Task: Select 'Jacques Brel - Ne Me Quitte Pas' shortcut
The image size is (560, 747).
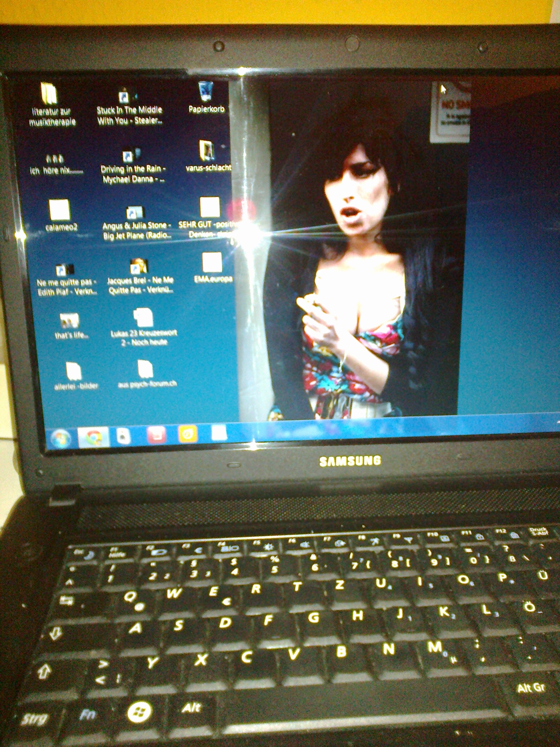Action: coord(139,267)
